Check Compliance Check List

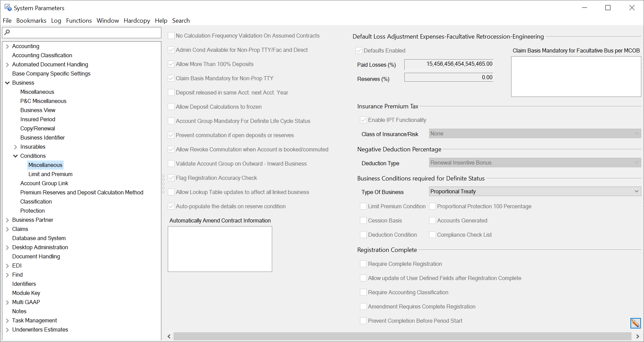point(432,234)
